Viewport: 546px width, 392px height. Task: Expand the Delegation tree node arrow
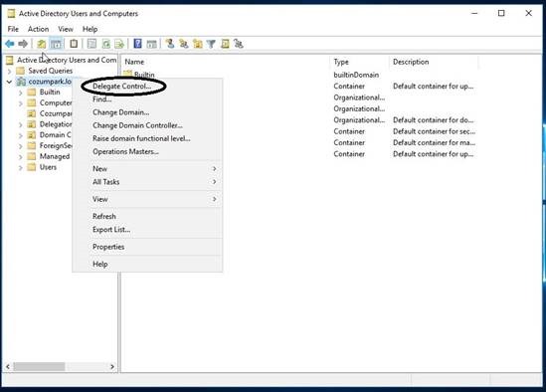(x=21, y=124)
